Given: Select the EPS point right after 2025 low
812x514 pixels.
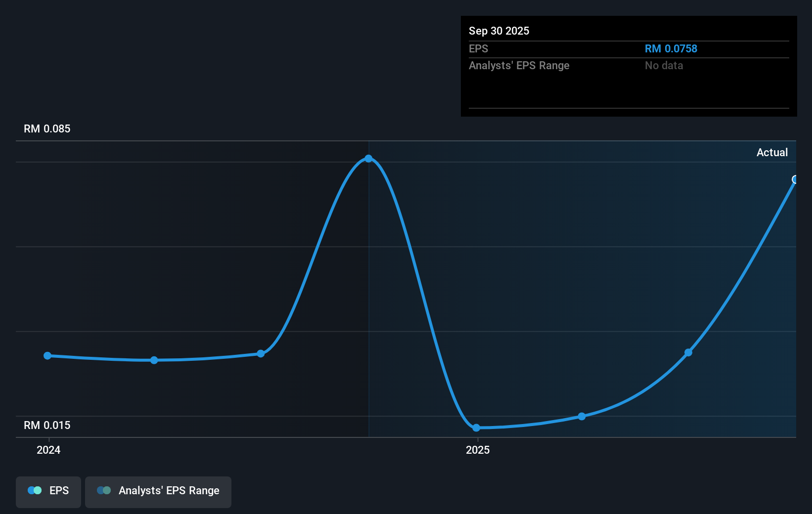Looking at the screenshot, I should tap(582, 416).
